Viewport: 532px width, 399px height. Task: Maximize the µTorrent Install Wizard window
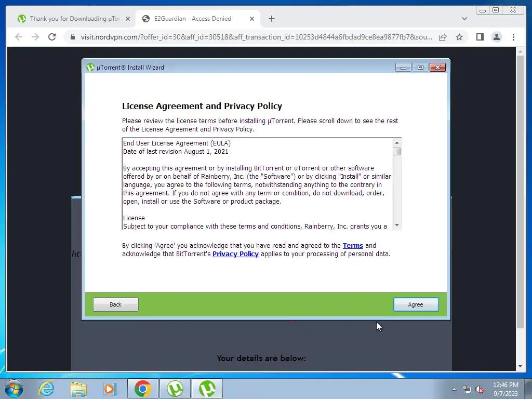point(420,68)
